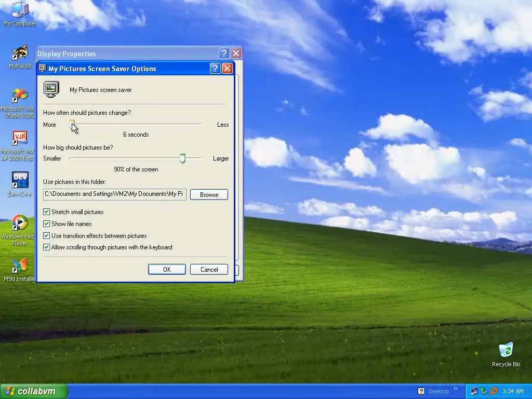Open the collabvm Start menu button
Image resolution: width=532 pixels, height=399 pixels.
pos(34,391)
